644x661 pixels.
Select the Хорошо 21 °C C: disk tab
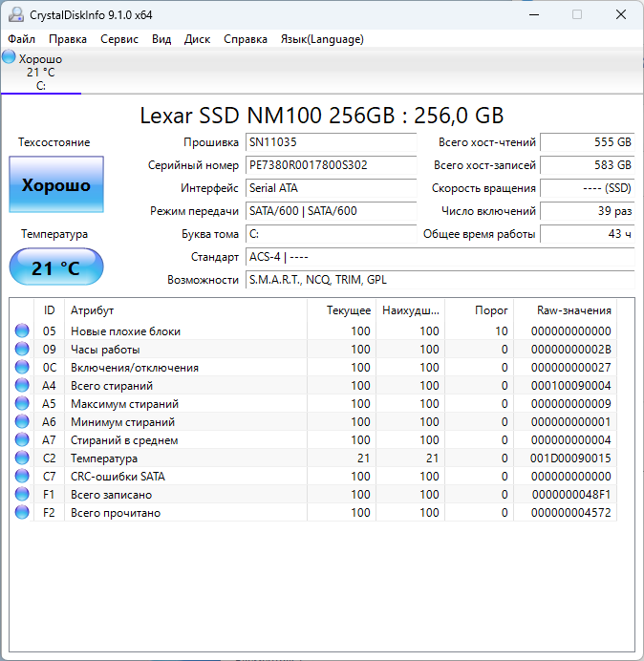coord(40,73)
